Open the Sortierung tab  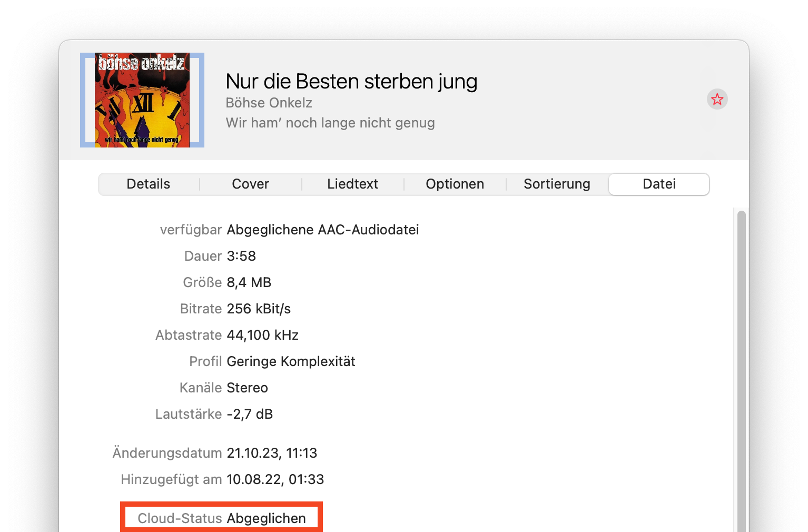(557, 184)
